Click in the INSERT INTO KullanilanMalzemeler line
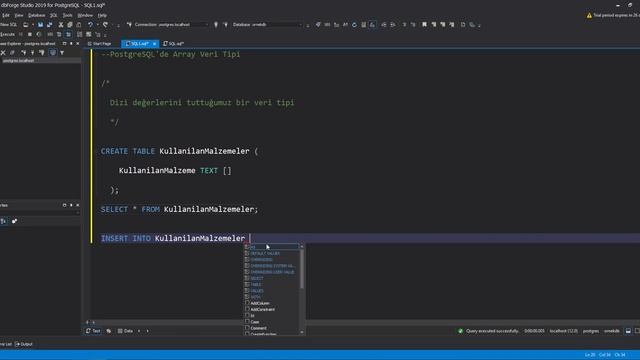This screenshot has width=640, height=360. [370, 238]
